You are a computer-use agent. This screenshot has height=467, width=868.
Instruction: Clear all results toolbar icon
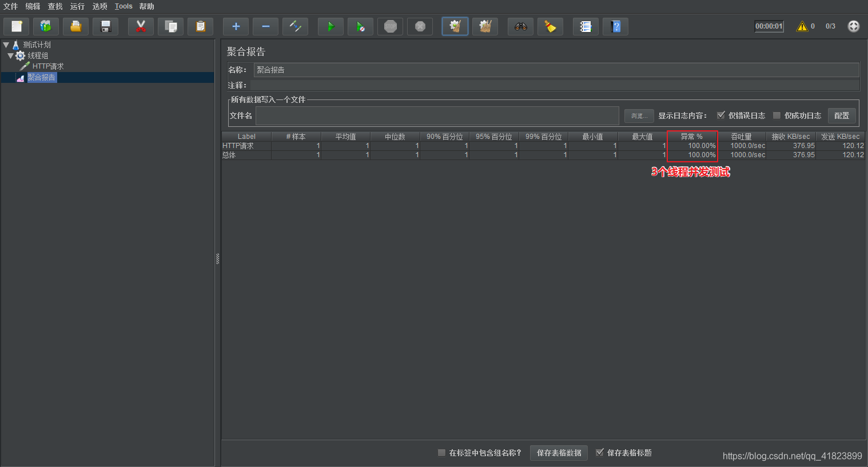tap(485, 26)
